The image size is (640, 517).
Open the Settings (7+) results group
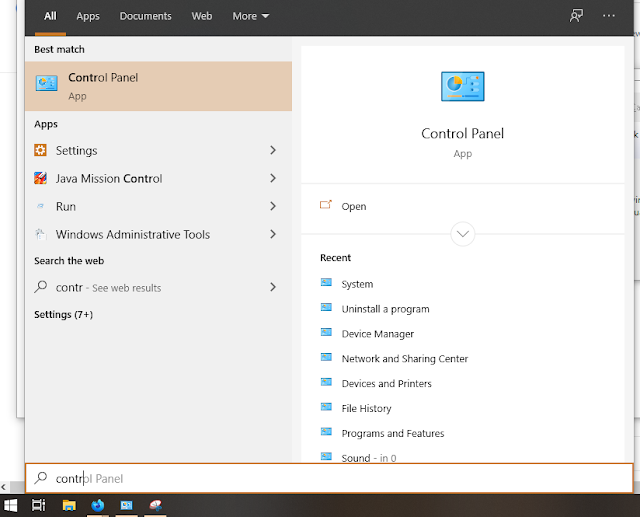[x=64, y=315]
